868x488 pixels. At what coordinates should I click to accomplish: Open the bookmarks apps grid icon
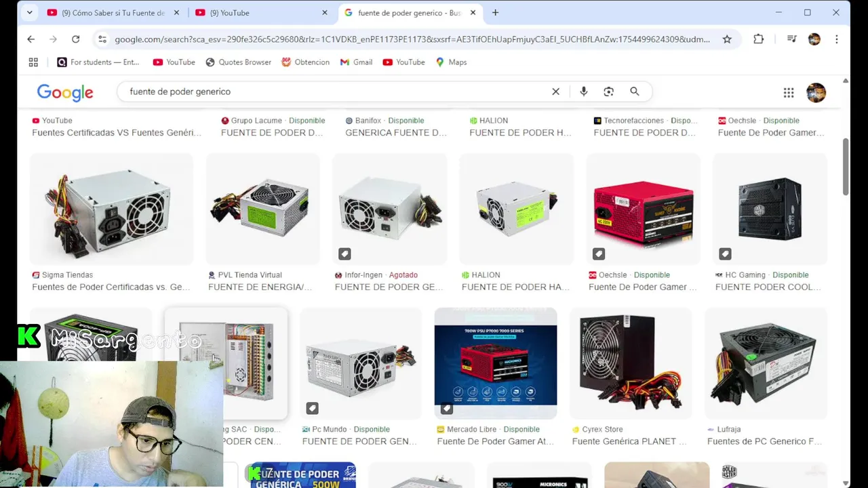pyautogui.click(x=33, y=62)
